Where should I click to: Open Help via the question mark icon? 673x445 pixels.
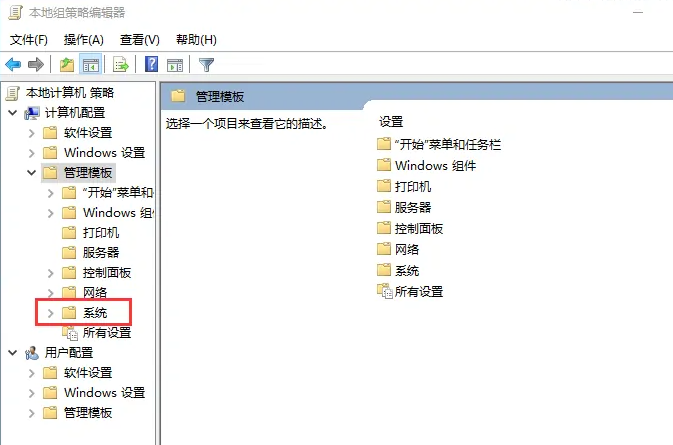(152, 65)
